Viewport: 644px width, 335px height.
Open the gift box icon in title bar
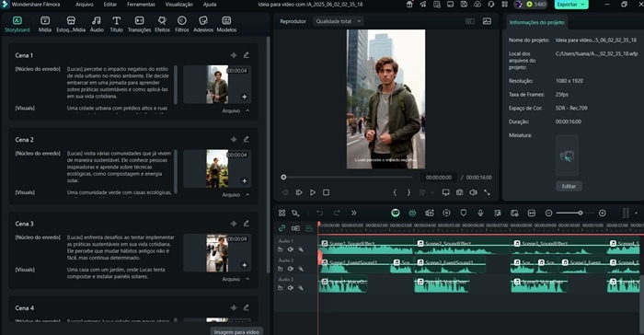click(x=409, y=5)
